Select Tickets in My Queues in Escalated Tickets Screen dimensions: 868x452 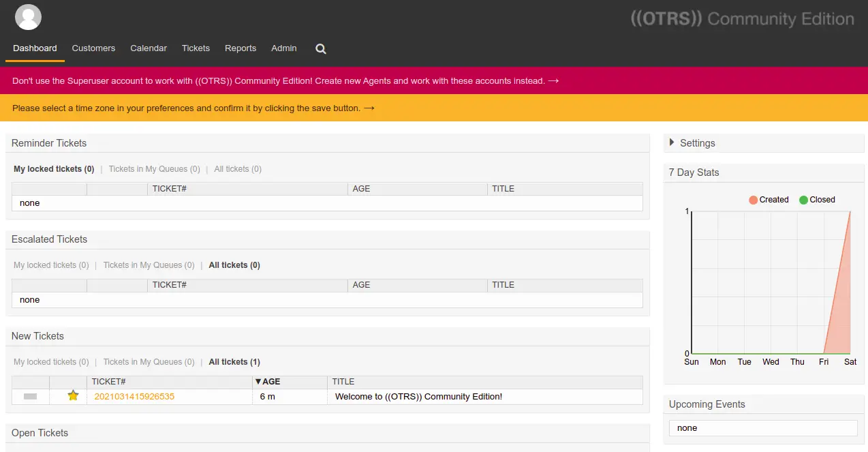click(x=149, y=265)
